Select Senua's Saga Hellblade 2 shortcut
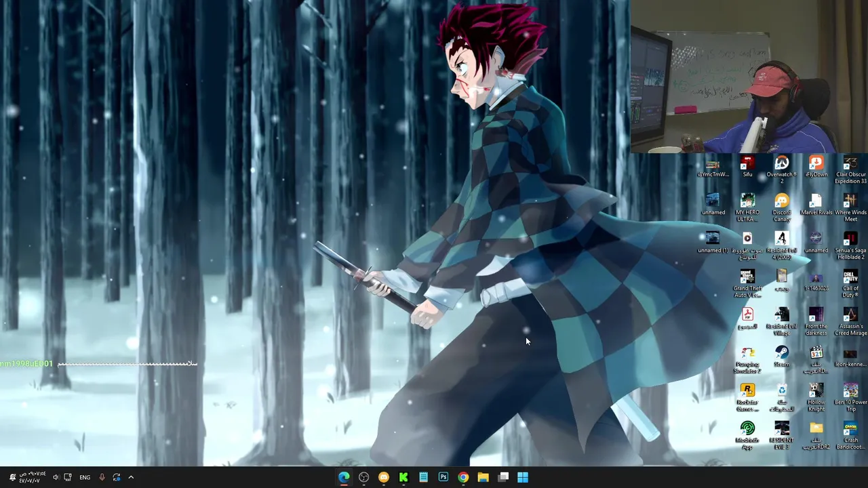 point(850,245)
